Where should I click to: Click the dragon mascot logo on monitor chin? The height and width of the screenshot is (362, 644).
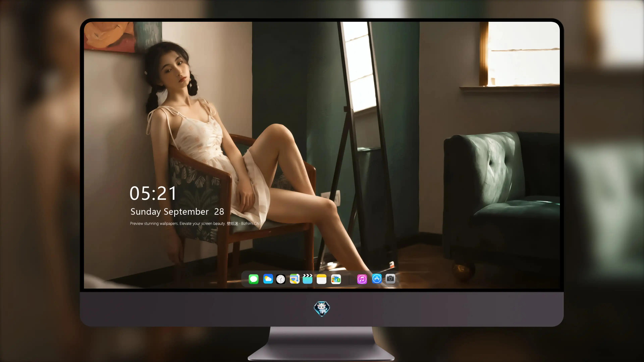tap(322, 309)
